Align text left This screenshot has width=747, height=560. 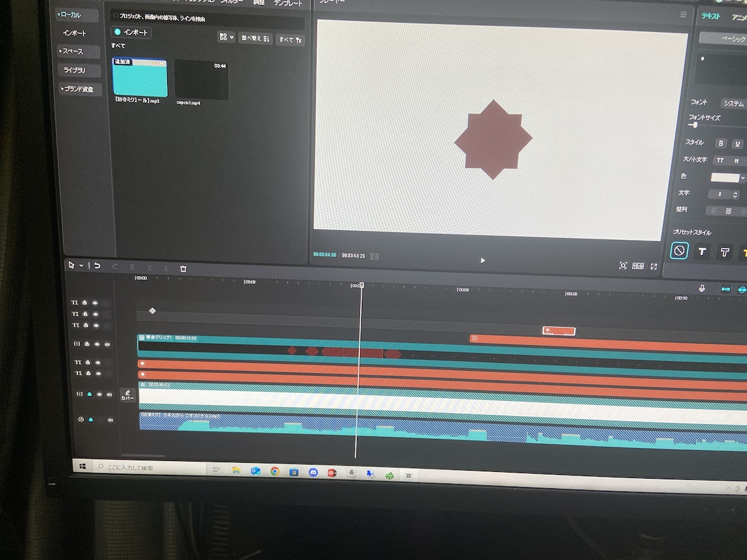(713, 211)
